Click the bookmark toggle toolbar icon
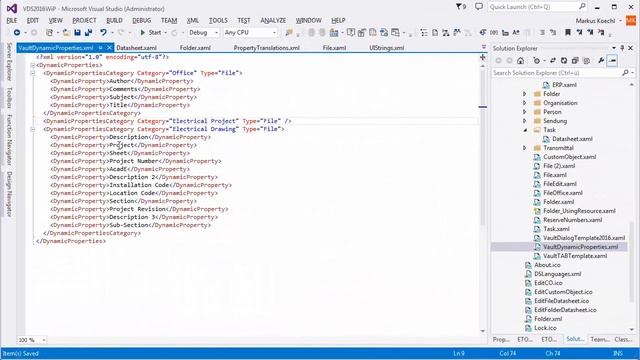The height and width of the screenshot is (360, 640). (x=568, y=32)
